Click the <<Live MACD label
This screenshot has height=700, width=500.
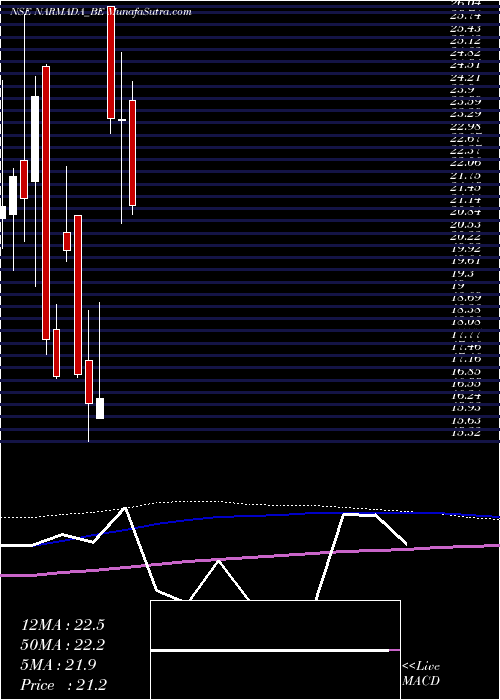[x=421, y=674]
